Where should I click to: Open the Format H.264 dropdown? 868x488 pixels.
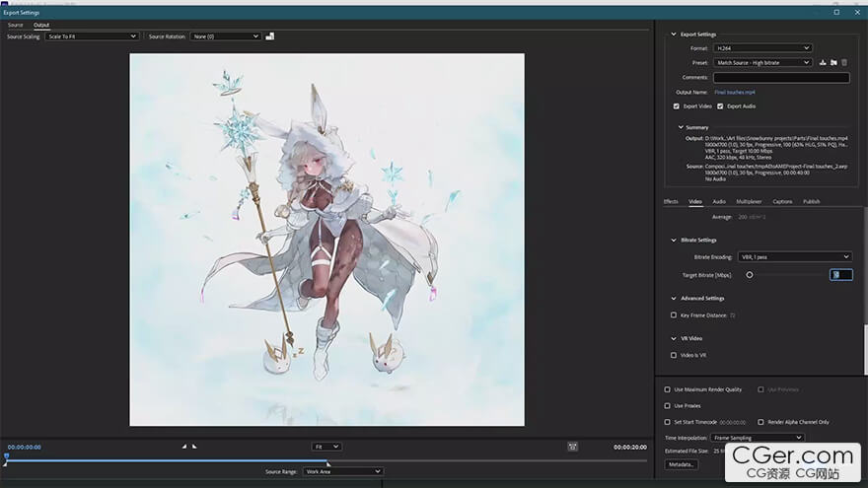tap(762, 48)
